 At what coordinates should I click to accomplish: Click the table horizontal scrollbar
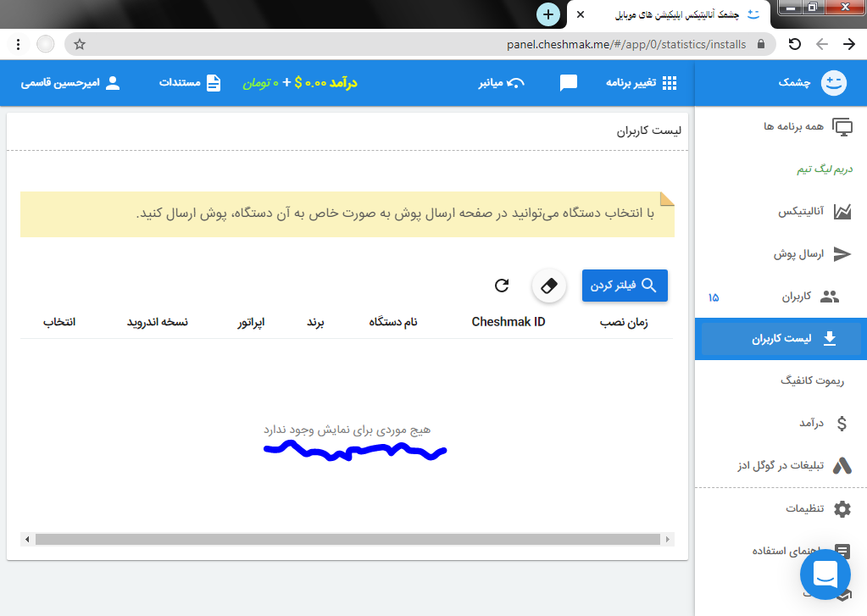347,539
